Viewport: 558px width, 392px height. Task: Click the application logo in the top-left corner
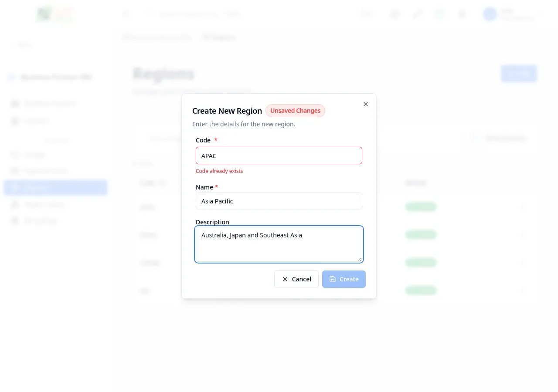55,14
